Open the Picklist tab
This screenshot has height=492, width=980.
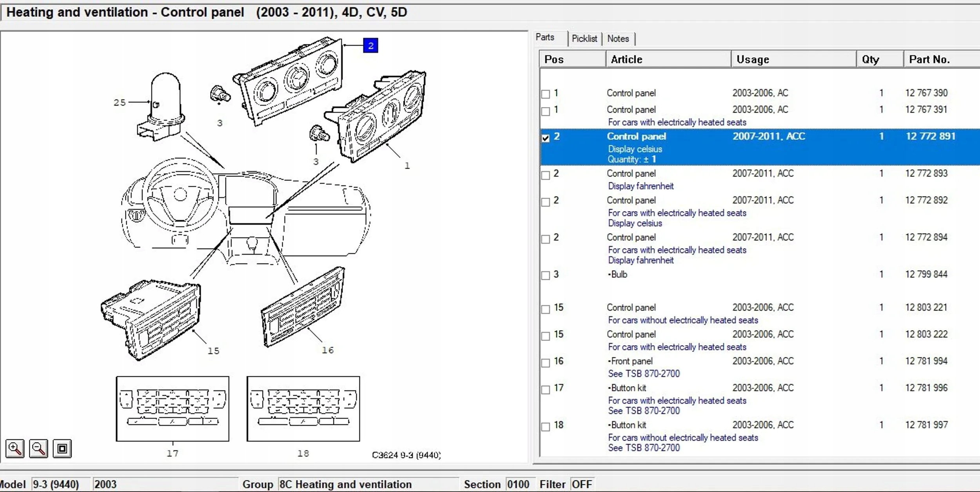[x=584, y=38]
